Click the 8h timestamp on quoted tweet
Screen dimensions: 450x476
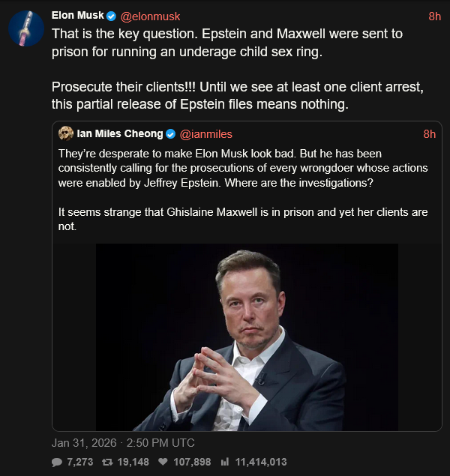[x=429, y=134]
